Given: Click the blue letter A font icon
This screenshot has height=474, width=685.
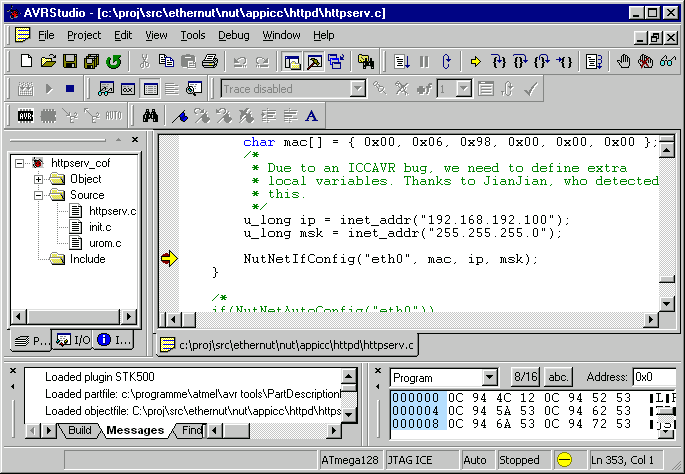Looking at the screenshot, I should [311, 116].
